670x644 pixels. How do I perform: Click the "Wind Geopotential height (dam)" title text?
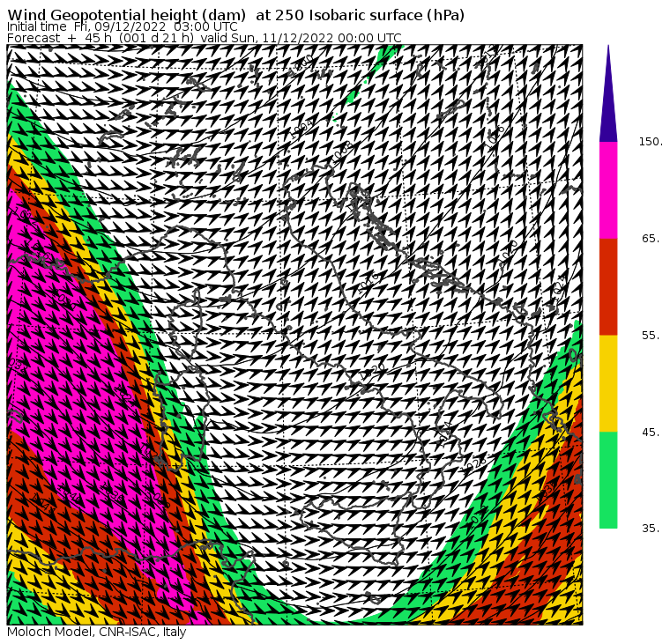point(126,15)
